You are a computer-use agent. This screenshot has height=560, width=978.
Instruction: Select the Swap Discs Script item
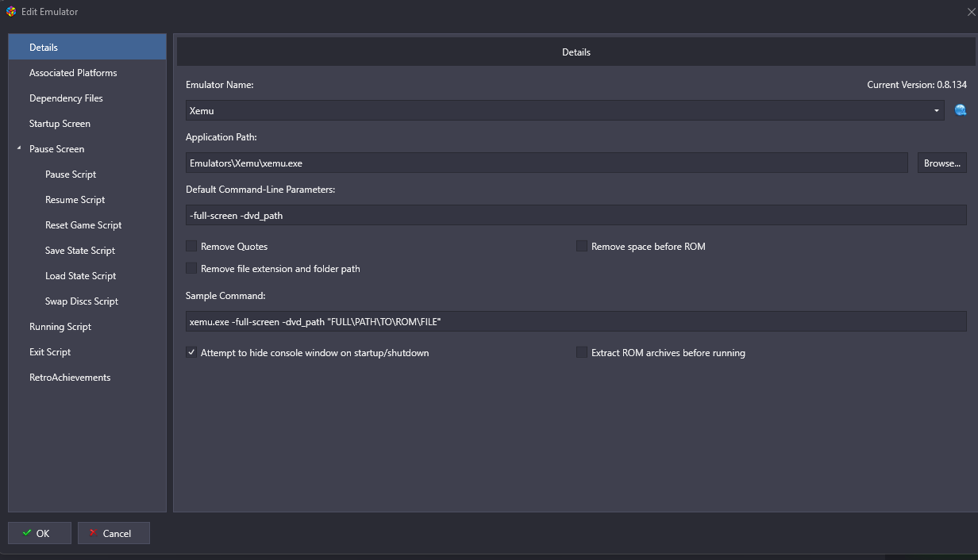(82, 301)
